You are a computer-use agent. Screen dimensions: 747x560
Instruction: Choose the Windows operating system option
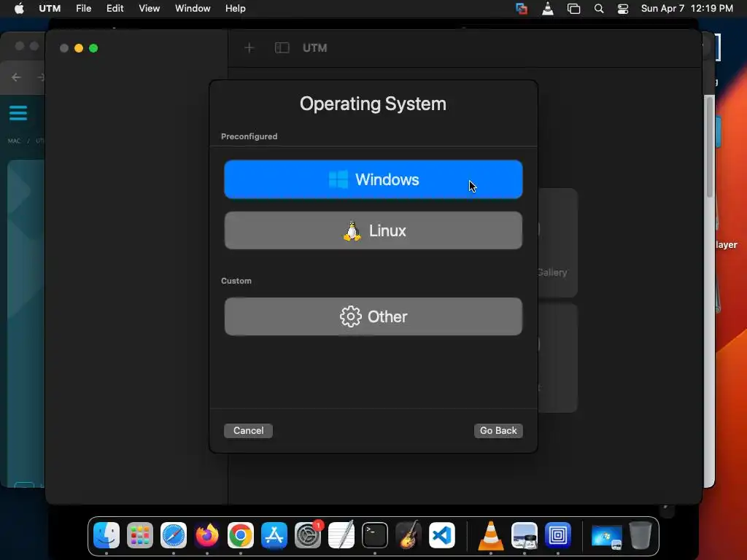[373, 179]
